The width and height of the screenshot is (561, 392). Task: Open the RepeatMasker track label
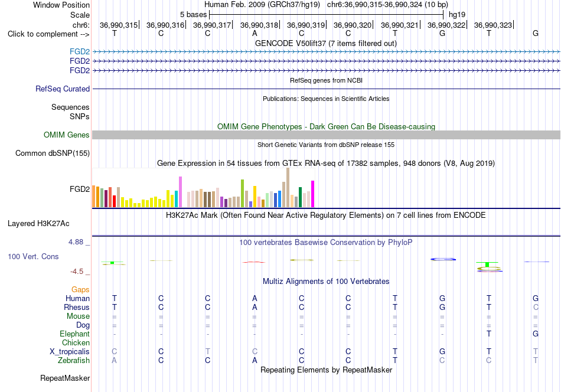coord(65,378)
